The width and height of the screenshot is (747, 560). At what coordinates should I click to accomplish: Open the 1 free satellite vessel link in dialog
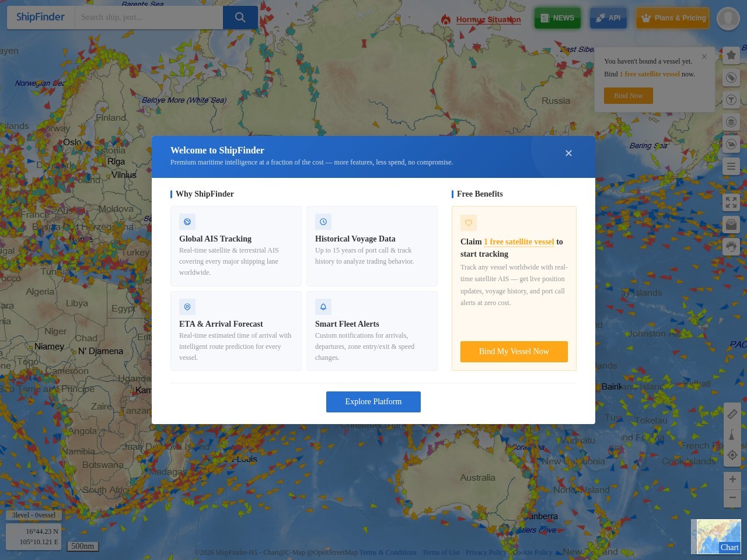tap(519, 242)
